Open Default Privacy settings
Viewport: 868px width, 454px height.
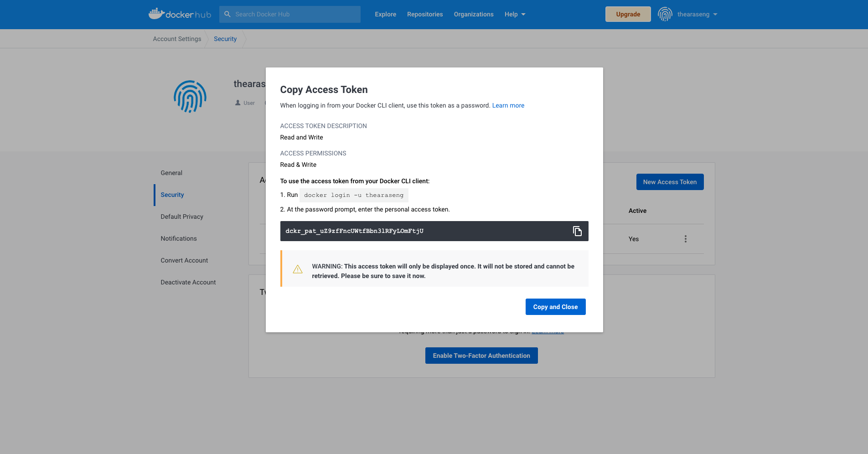click(x=182, y=217)
